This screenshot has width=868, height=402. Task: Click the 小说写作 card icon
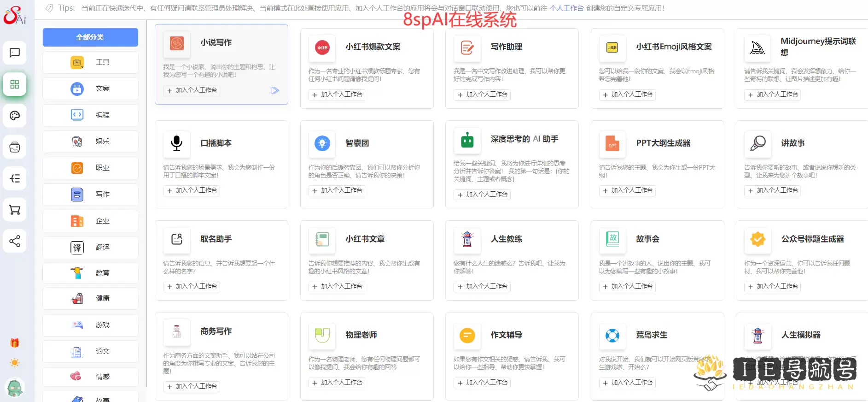click(177, 43)
